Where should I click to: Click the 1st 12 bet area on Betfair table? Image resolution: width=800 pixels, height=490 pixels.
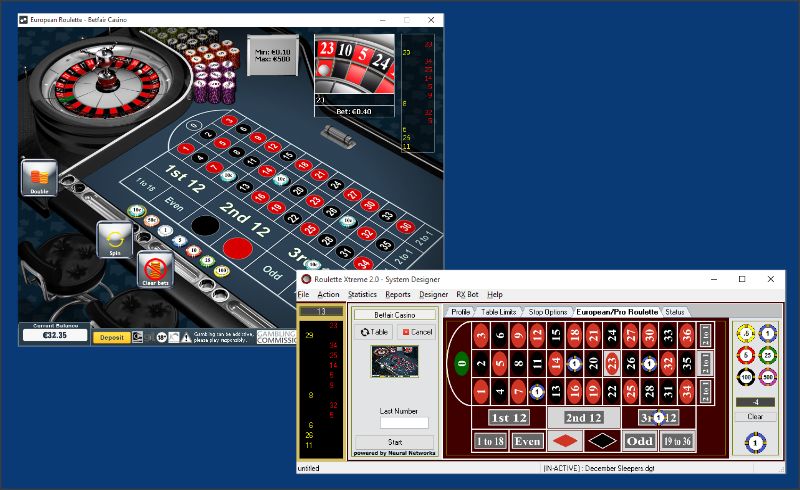pyautogui.click(x=185, y=178)
